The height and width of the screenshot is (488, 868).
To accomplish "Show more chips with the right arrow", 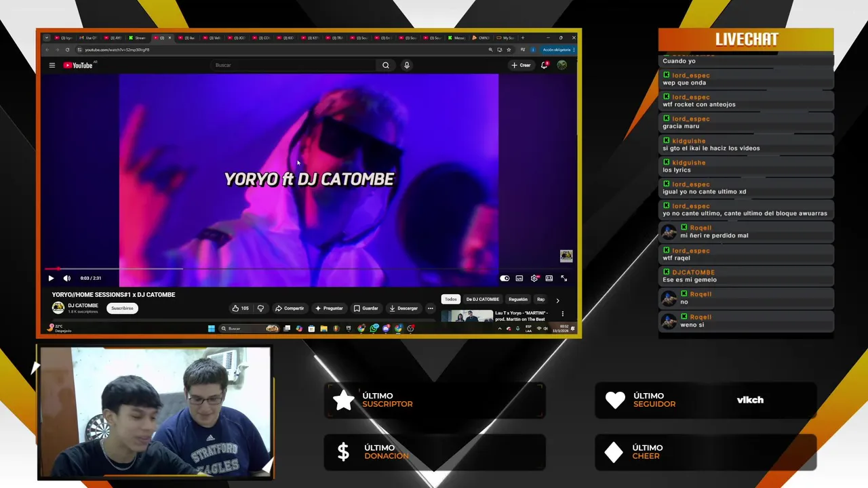I will 557,300.
